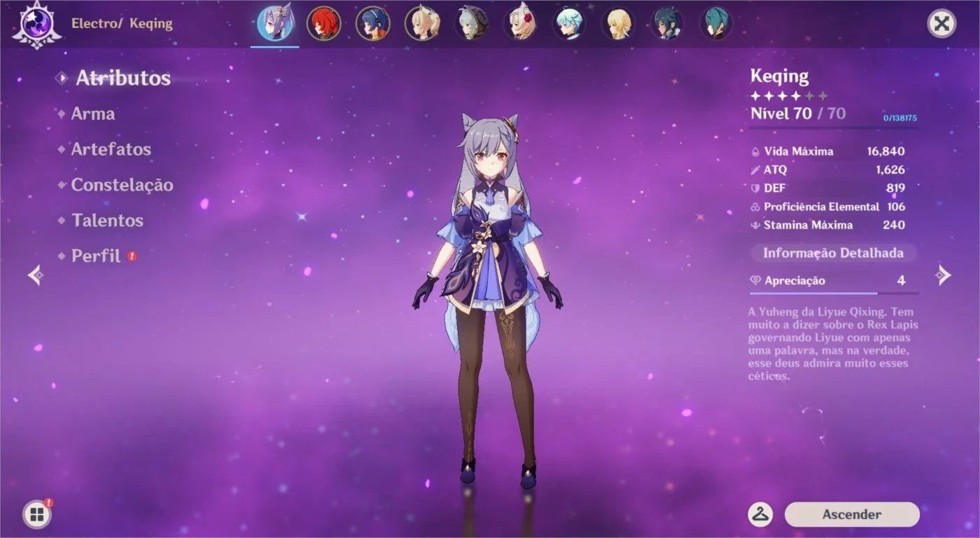Go to the next character with right arrow
This screenshot has height=538, width=980.
[x=944, y=275]
